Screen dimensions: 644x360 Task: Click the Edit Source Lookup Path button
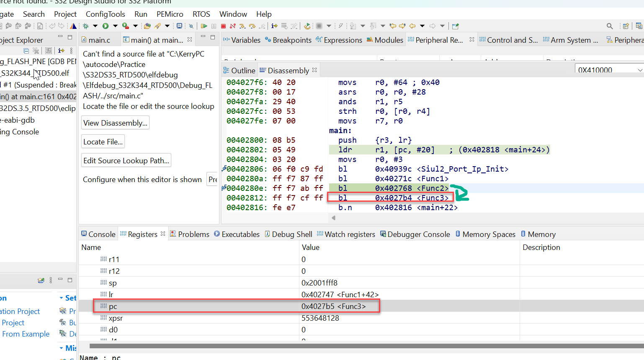tap(126, 160)
